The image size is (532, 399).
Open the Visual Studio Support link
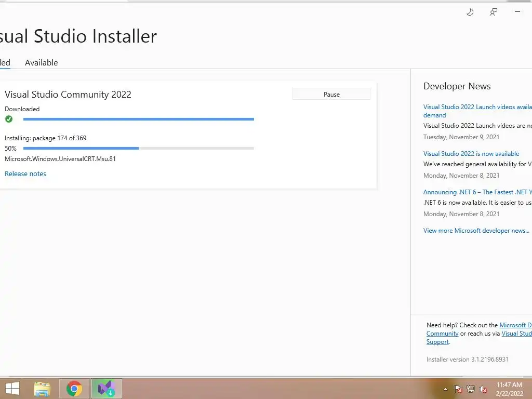(517, 334)
